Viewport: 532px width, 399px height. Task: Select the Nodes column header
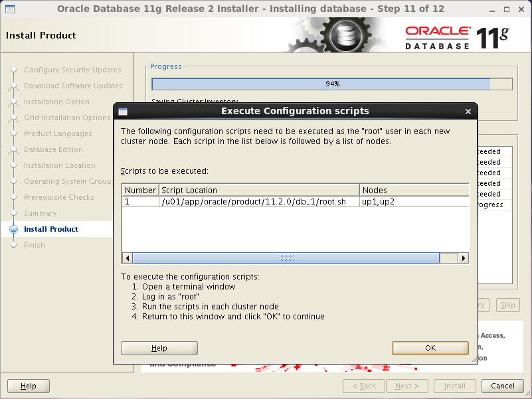(x=414, y=190)
